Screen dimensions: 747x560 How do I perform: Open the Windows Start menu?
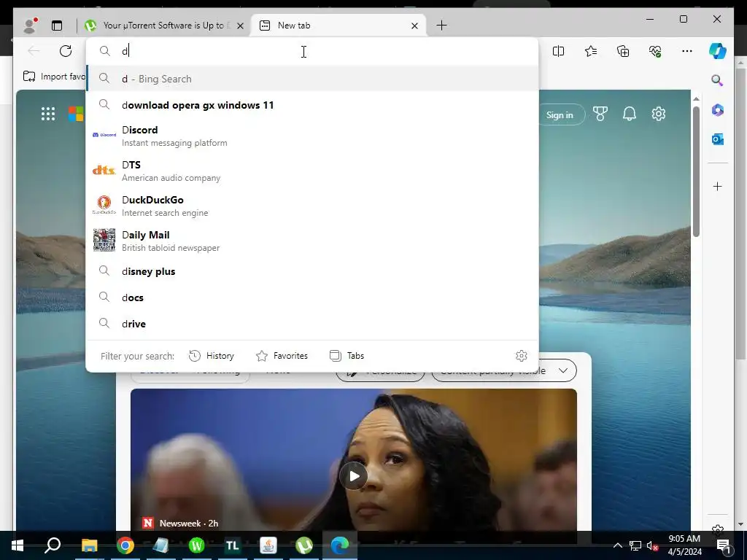[18, 545]
